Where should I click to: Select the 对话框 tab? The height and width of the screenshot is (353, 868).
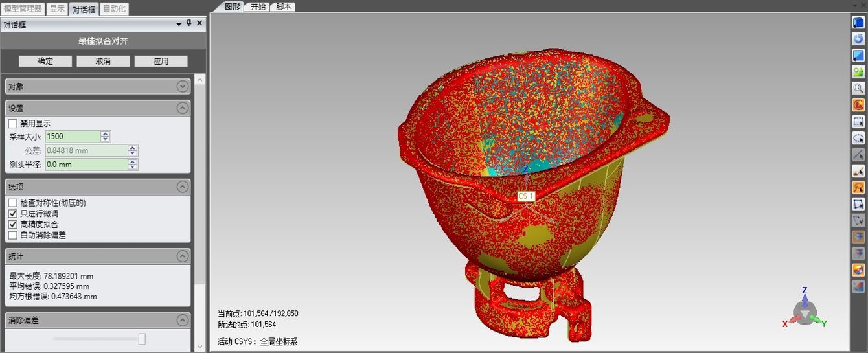point(84,9)
